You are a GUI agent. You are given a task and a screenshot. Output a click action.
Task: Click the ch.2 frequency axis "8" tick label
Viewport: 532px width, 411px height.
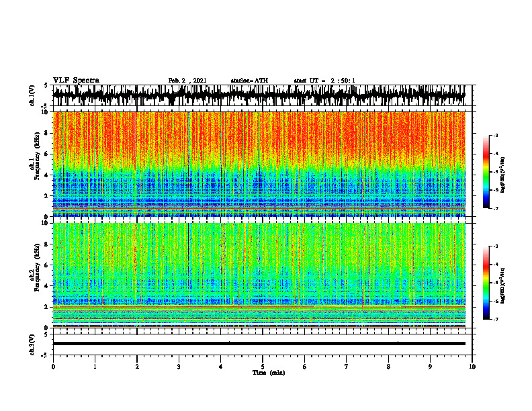(x=47, y=244)
